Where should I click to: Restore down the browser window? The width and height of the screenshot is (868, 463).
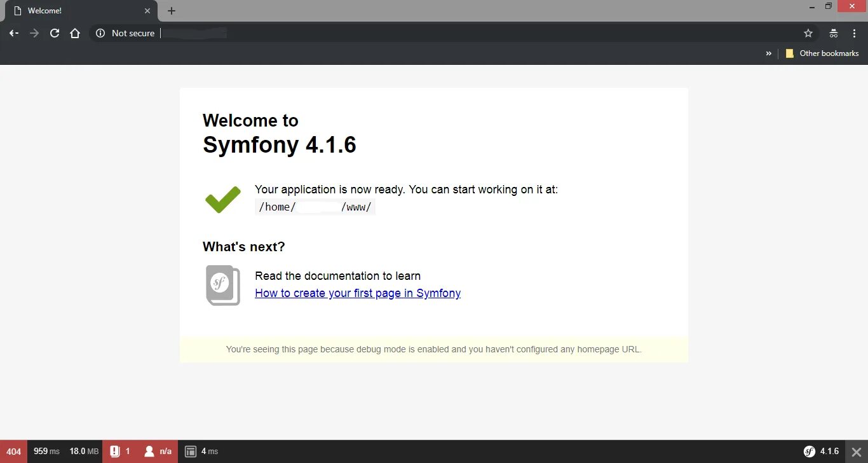coord(829,6)
